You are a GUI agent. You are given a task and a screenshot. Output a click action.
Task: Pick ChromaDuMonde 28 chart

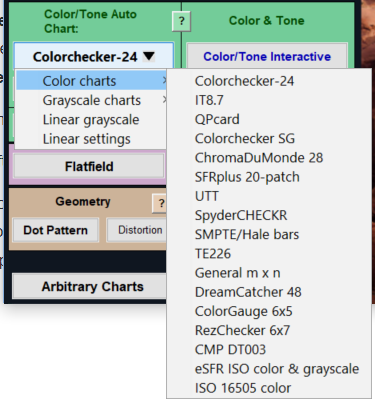(269, 158)
